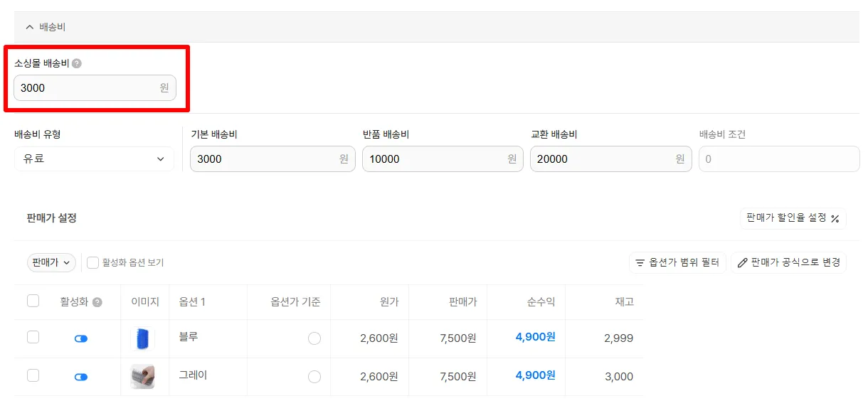
Task: Select 옵션가 기준 radio for 그레이
Action: click(314, 377)
